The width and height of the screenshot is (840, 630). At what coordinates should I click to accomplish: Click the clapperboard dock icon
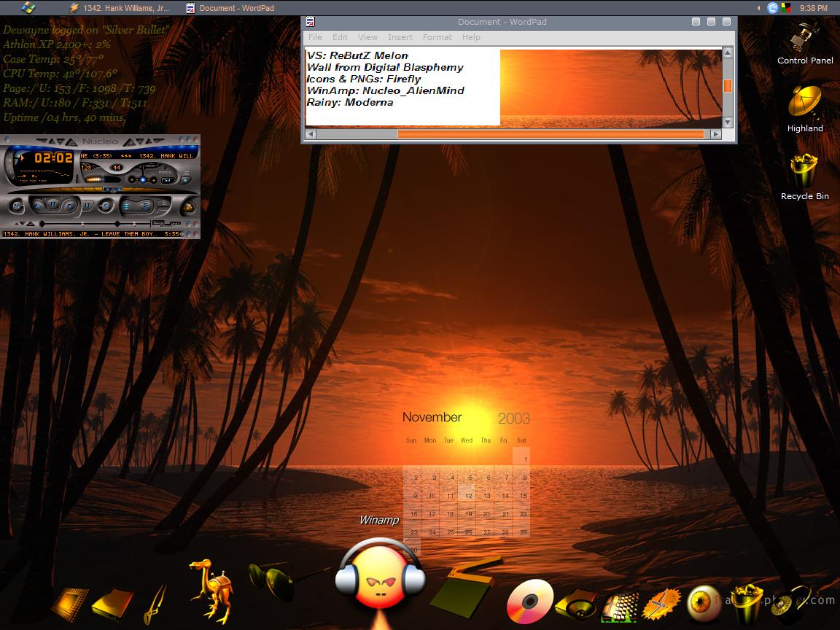click(464, 588)
